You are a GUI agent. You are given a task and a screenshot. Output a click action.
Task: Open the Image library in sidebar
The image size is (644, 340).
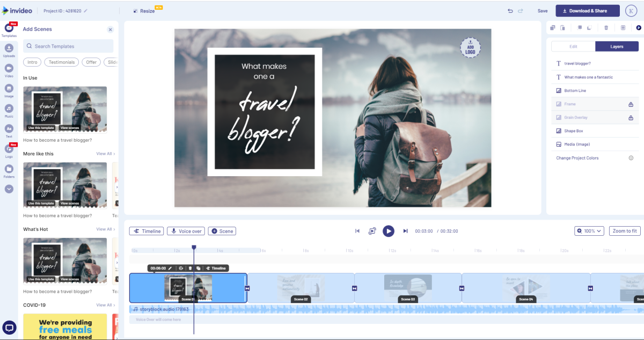tap(9, 91)
